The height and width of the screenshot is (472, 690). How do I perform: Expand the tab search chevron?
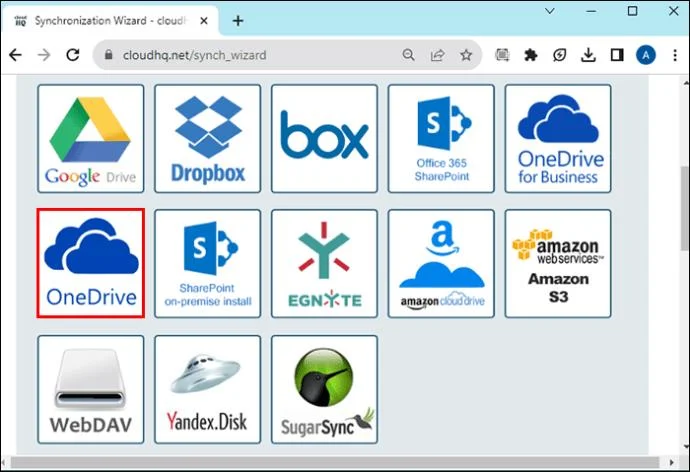click(x=550, y=11)
